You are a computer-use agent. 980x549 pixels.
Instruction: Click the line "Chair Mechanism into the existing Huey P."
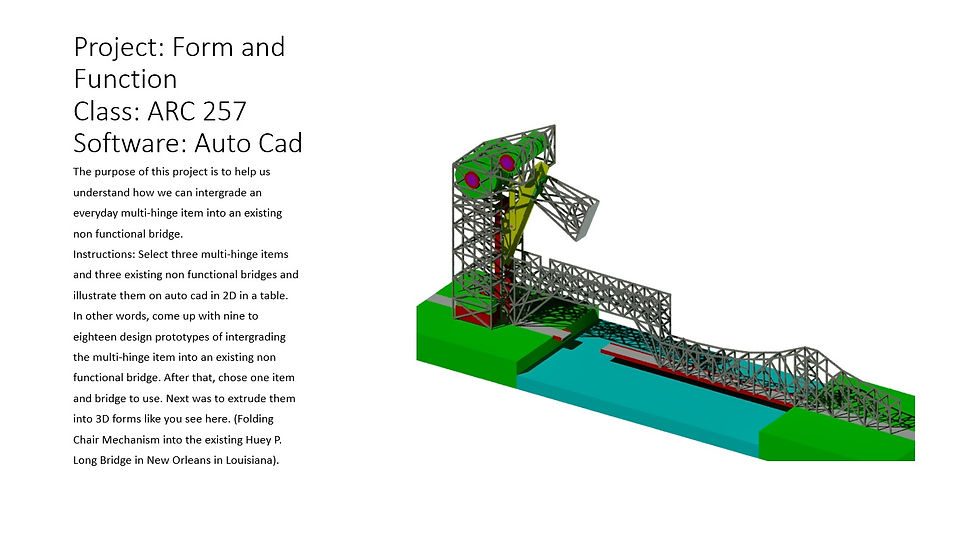pos(178,440)
